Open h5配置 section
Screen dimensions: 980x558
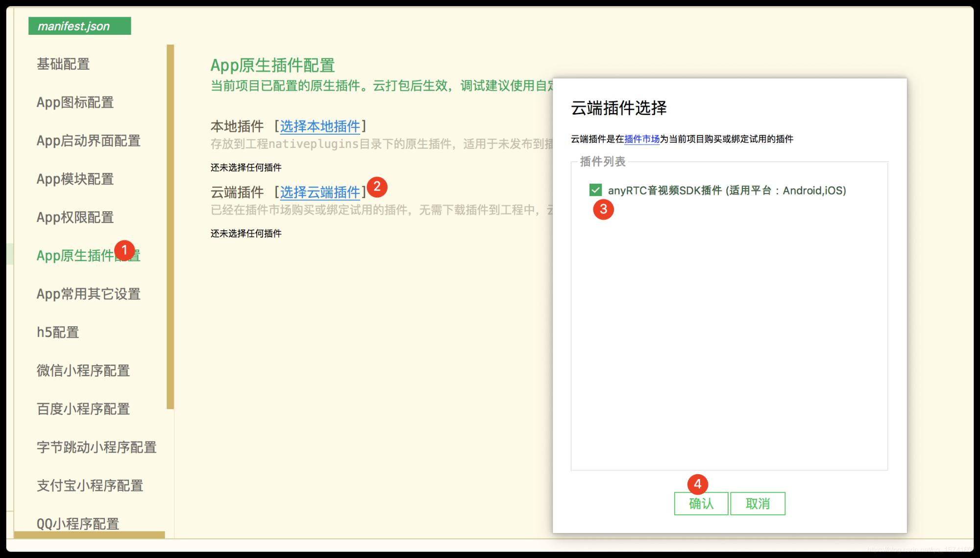click(58, 332)
